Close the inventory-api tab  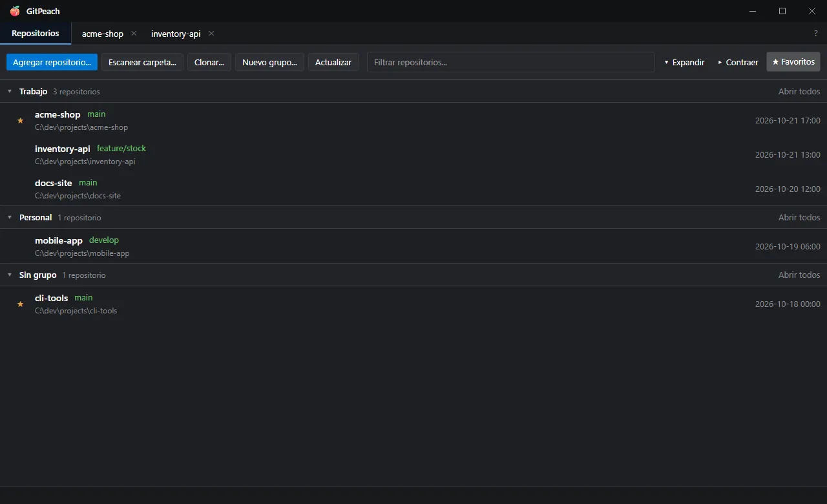pos(211,34)
